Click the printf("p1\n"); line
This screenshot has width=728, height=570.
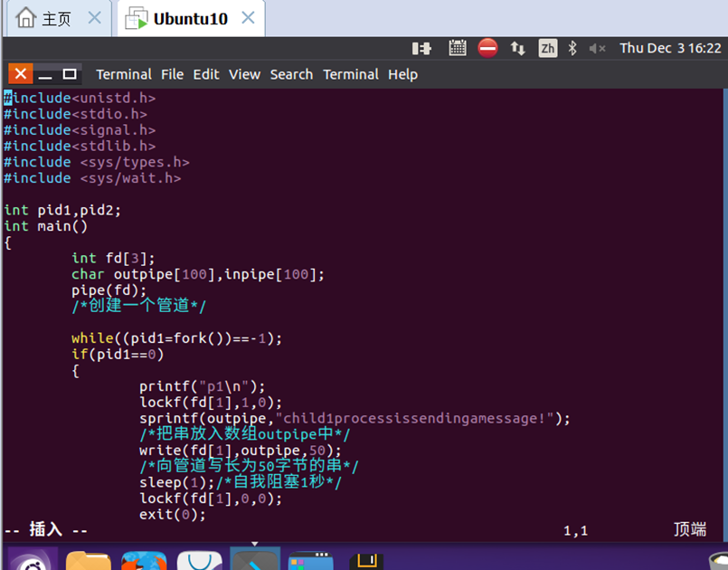202,386
